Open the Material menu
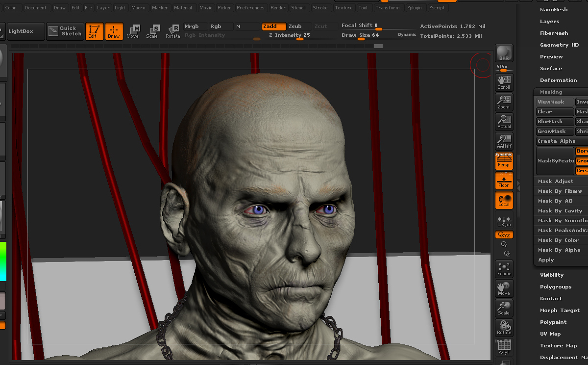 pos(183,8)
